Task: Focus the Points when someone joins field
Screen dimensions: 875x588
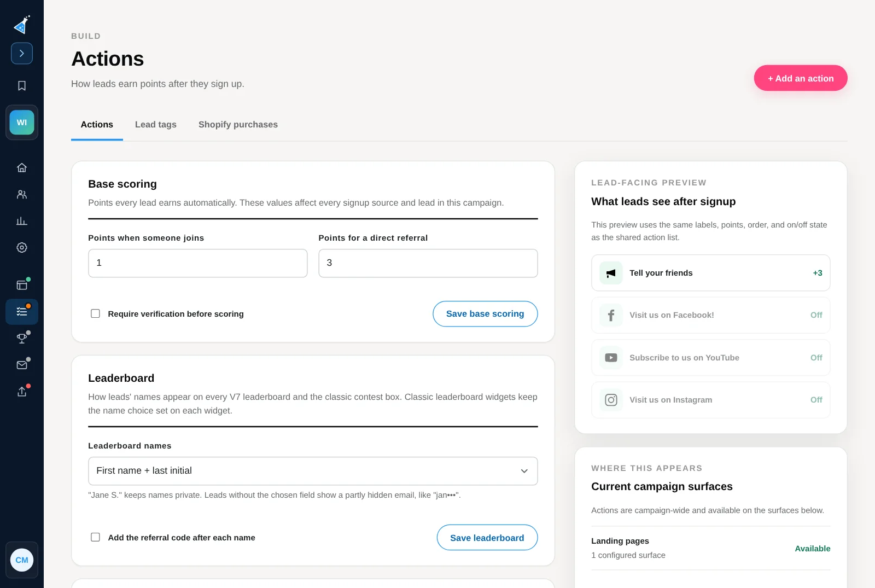Action: click(198, 263)
